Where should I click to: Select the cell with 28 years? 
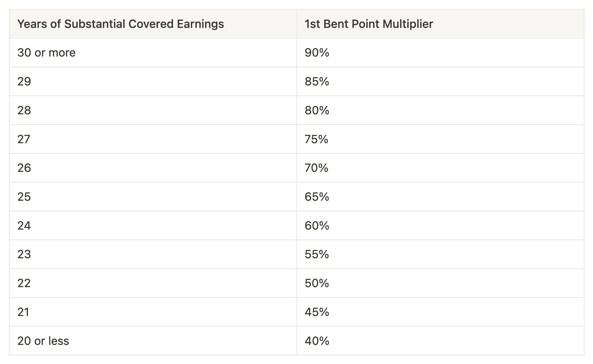[153, 110]
